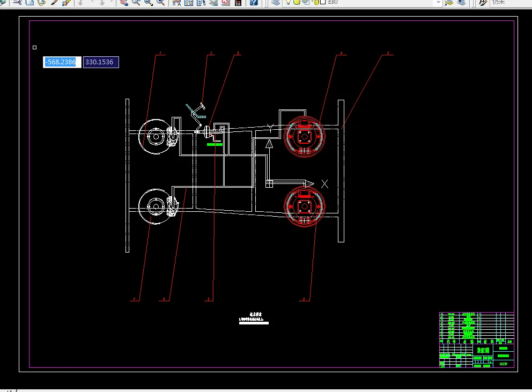Click the Help question mark icon
The height and width of the screenshot is (392, 532).
tap(254, 2)
